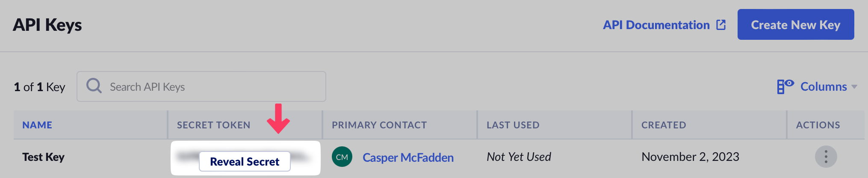Click the November 2, 2023 created date

[690, 157]
